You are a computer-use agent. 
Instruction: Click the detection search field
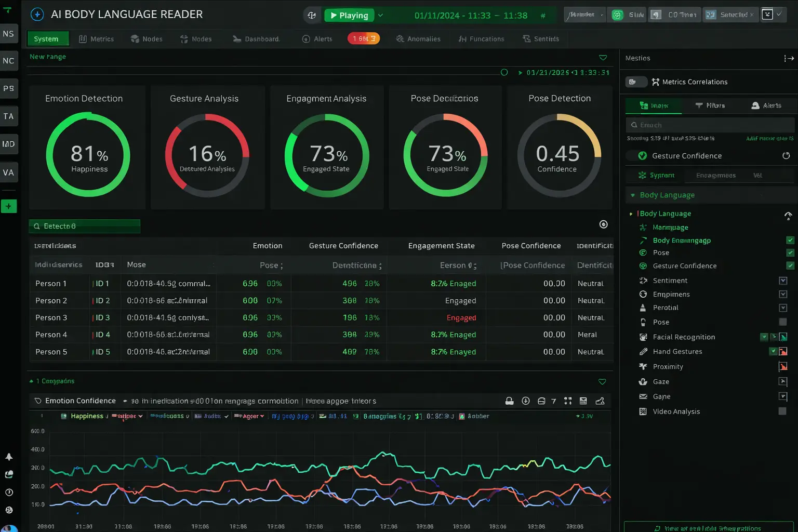(84, 226)
